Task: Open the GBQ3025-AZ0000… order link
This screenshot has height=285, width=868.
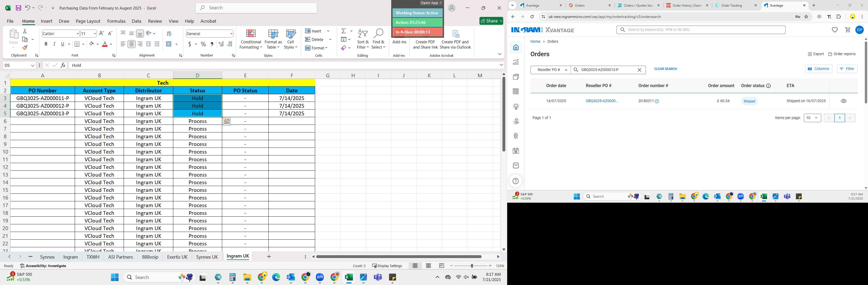Action: click(x=602, y=101)
